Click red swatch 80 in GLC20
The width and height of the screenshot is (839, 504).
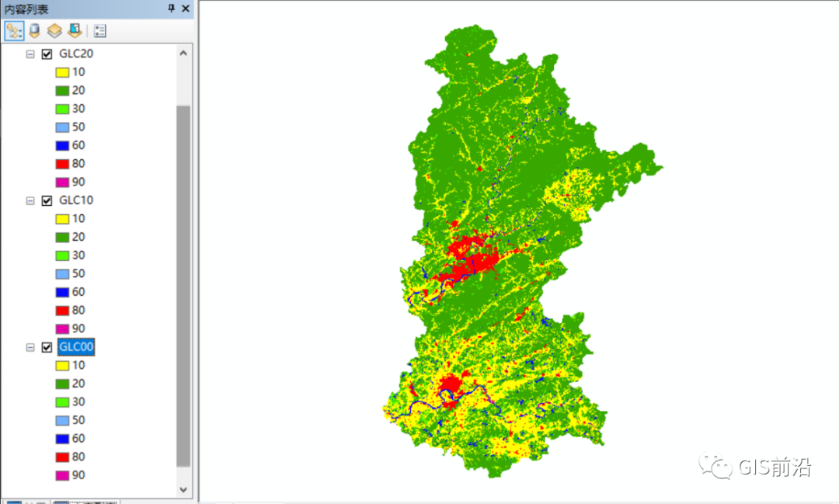(63, 164)
